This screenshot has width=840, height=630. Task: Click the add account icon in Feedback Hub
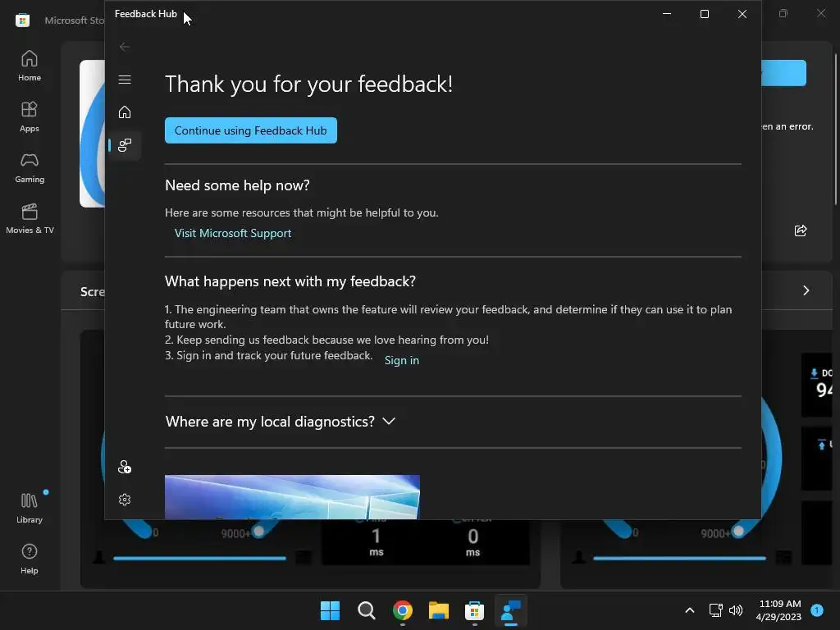pos(125,467)
